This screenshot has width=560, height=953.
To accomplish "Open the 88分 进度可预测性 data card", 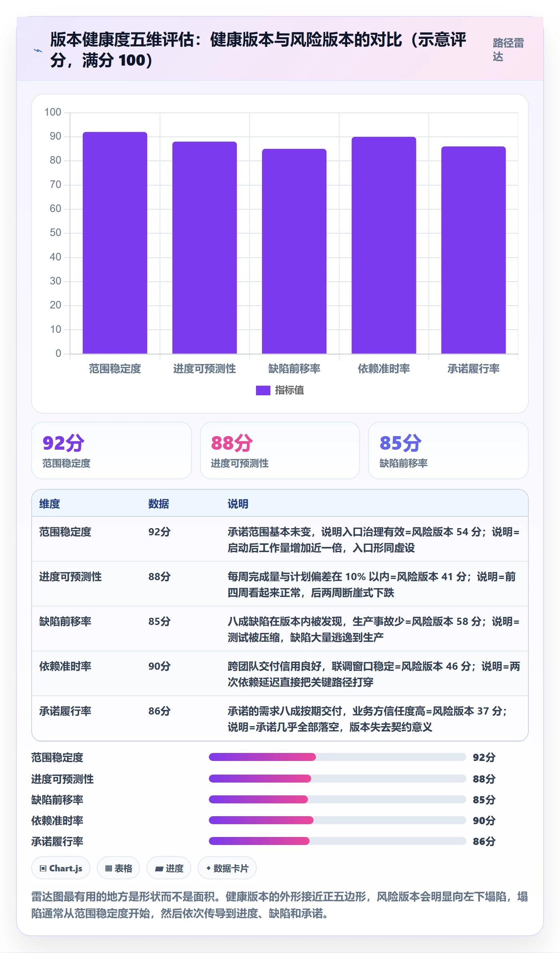I will click(280, 450).
